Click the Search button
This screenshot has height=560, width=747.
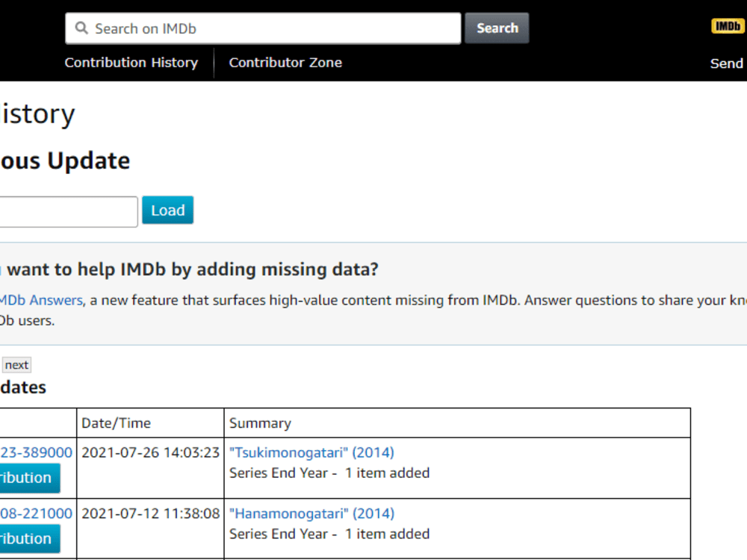click(497, 28)
